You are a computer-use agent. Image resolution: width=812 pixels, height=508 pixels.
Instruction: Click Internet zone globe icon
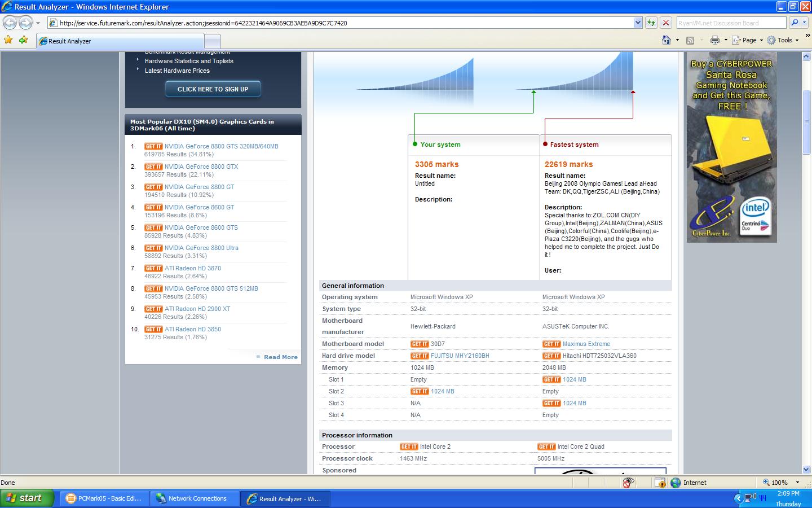[x=676, y=483]
